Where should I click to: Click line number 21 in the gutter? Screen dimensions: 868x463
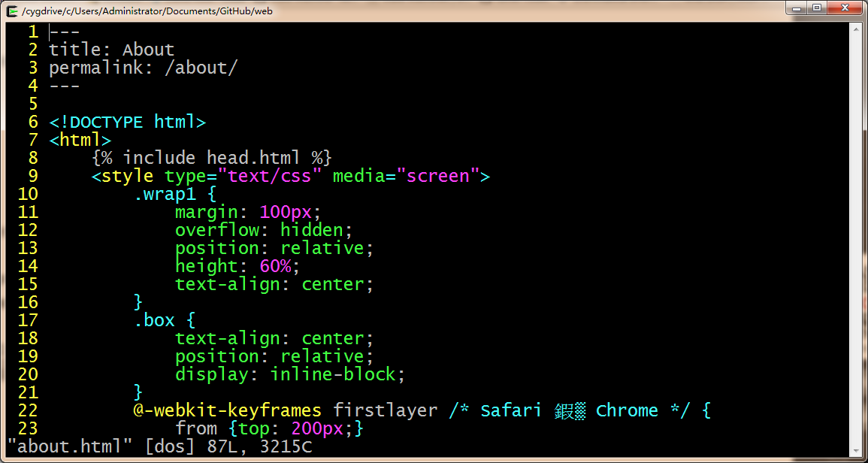(28, 392)
